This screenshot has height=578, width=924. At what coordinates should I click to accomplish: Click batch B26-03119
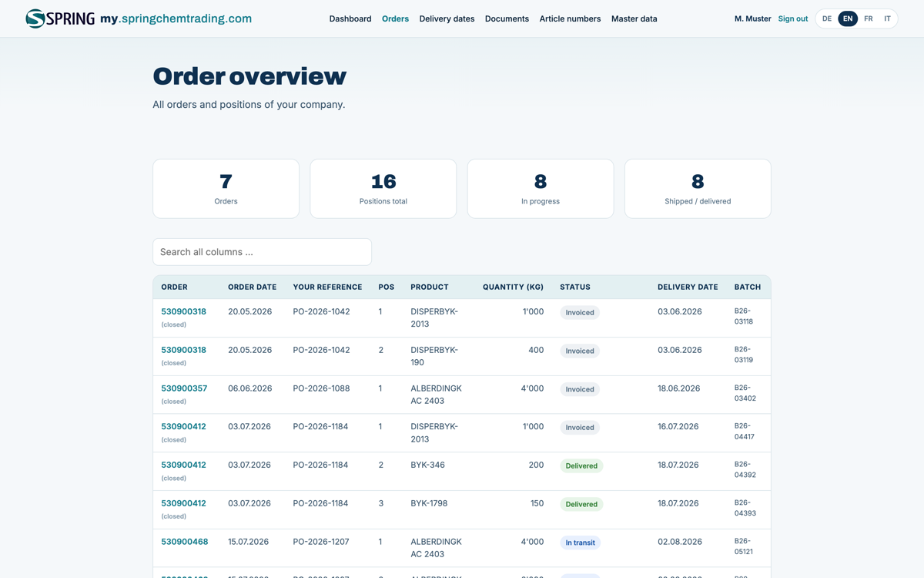(x=744, y=355)
